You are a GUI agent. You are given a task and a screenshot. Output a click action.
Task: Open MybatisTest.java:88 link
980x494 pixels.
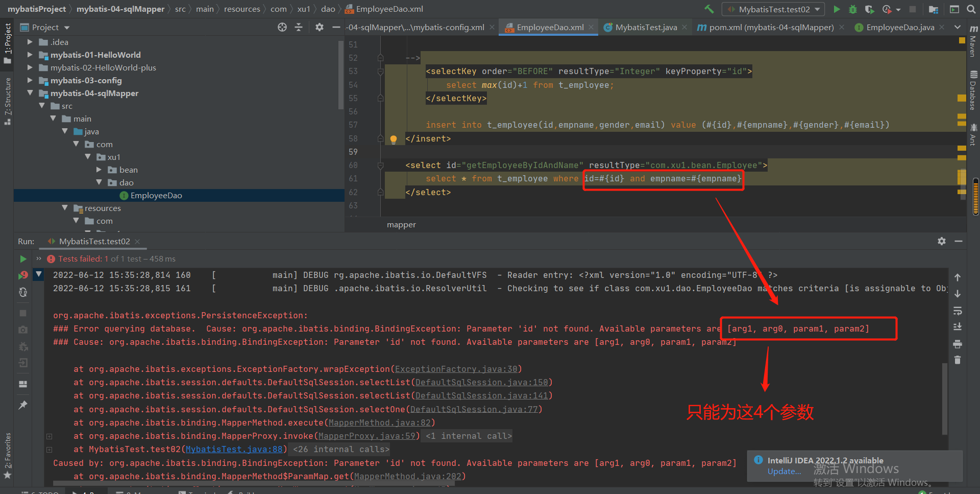click(x=234, y=449)
